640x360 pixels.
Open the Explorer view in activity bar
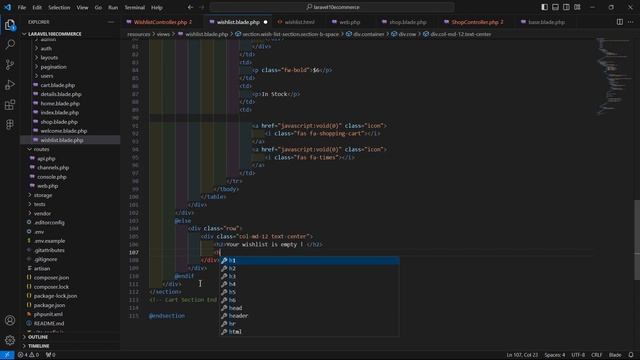(10, 25)
